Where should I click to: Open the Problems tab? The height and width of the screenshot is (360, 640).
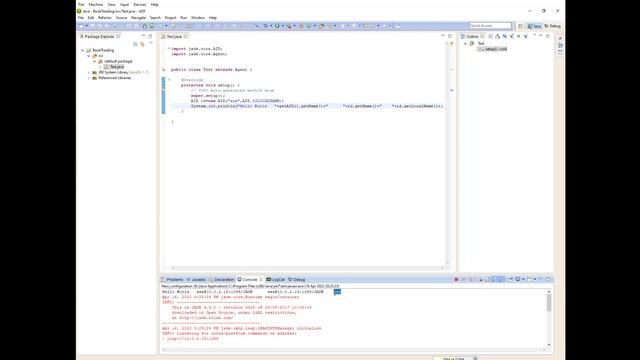[172, 280]
